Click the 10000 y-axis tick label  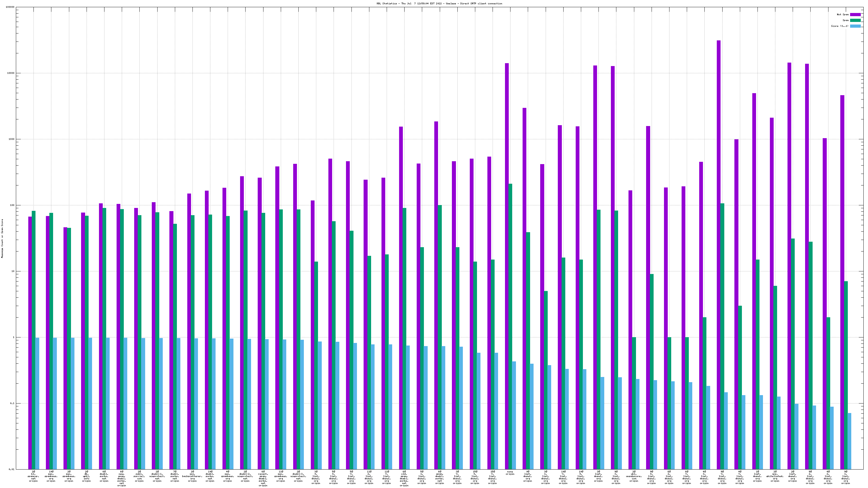[x=11, y=73]
